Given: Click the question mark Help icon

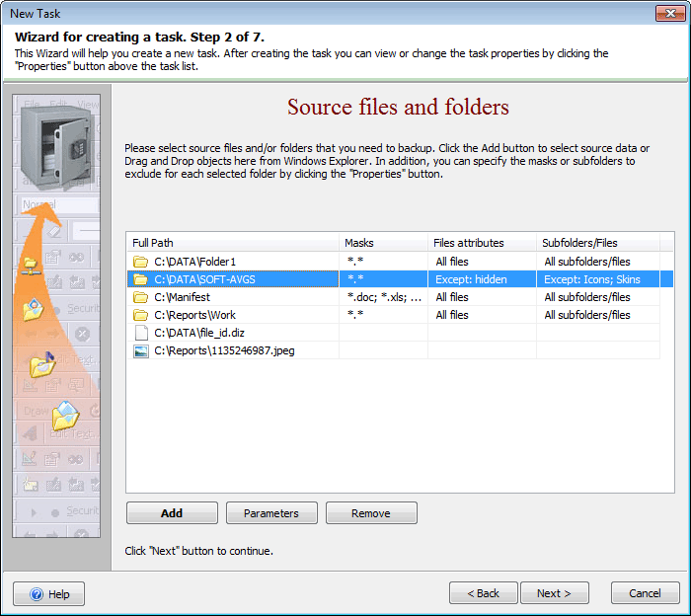Looking at the screenshot, I should (x=37, y=594).
